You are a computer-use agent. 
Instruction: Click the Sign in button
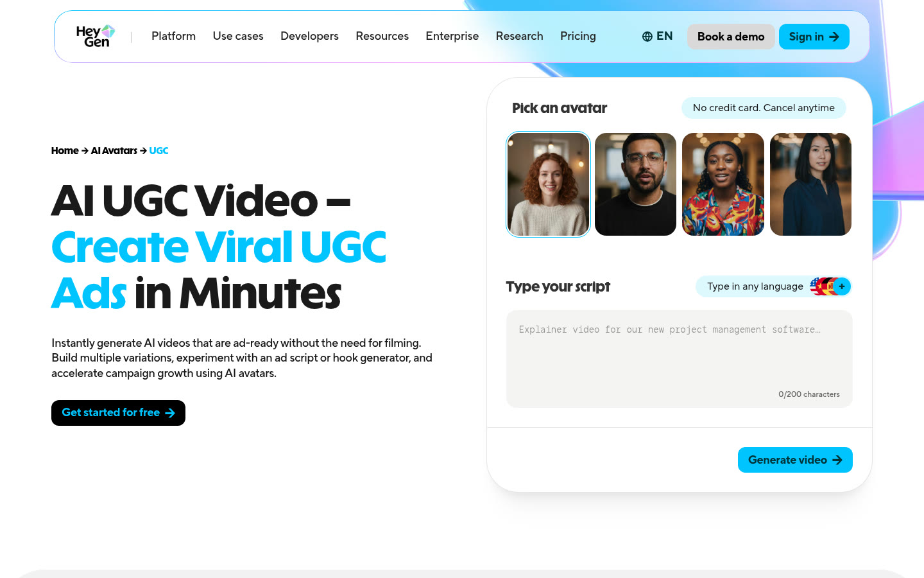pos(814,37)
